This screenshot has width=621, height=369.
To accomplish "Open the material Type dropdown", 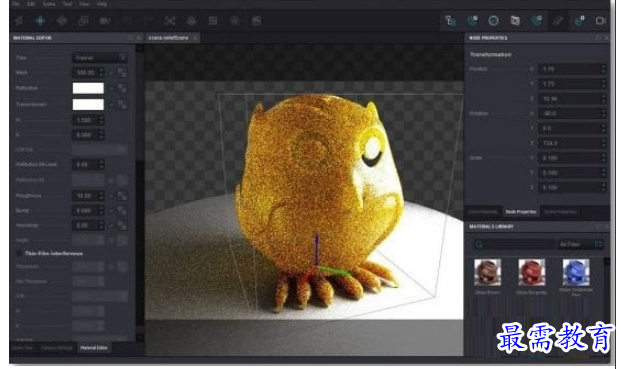I will [x=99, y=58].
